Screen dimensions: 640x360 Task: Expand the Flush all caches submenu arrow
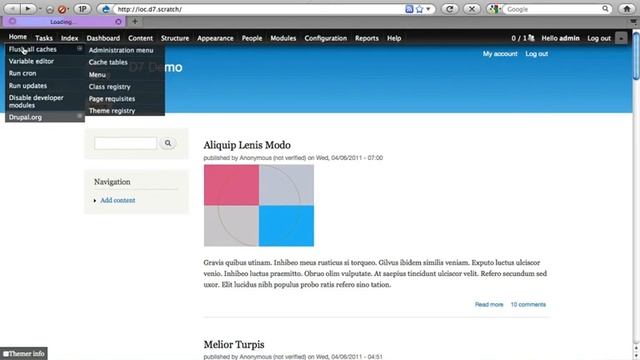point(80,49)
